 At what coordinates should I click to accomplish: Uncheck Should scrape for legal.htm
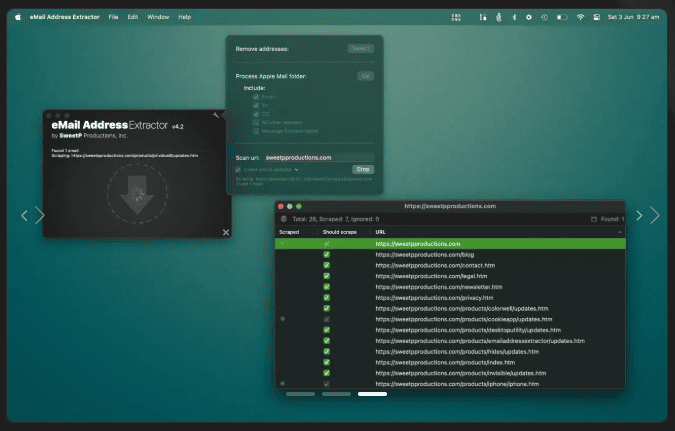coord(327,276)
